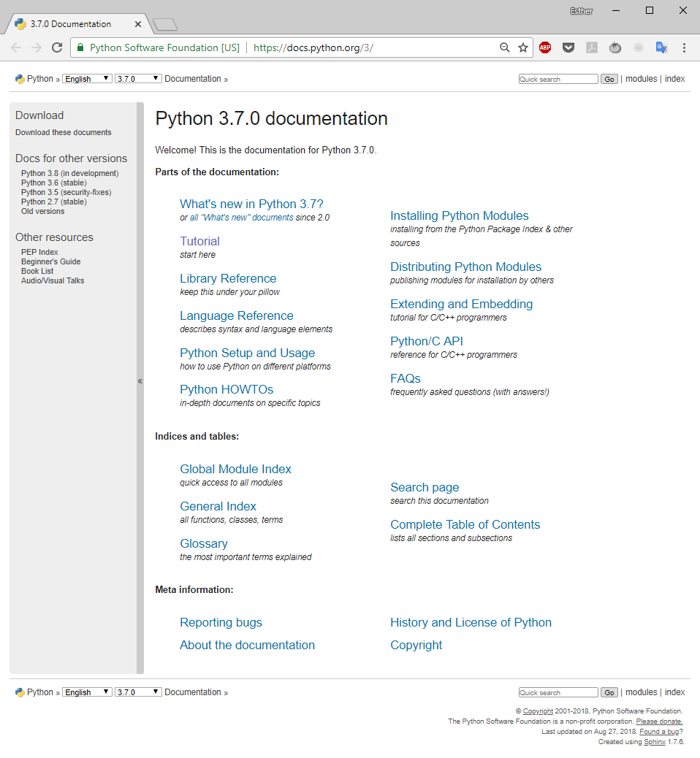Open the zoom magnifier icon in address bar
The width and height of the screenshot is (700, 758).
(x=505, y=47)
